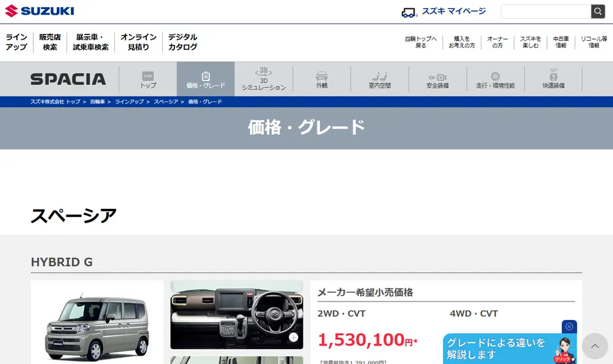The height and width of the screenshot is (364, 613).
Task: Click the 1,530,100円 price text
Action: tap(368, 340)
